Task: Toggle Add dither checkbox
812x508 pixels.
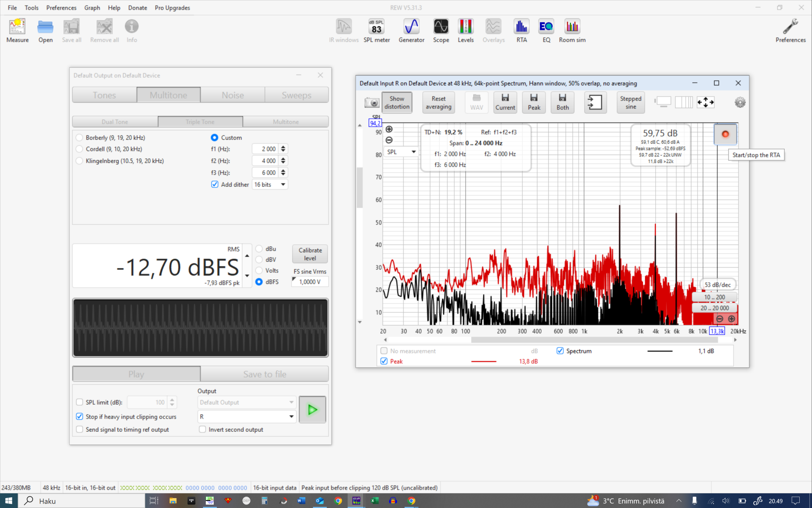Action: tap(214, 185)
